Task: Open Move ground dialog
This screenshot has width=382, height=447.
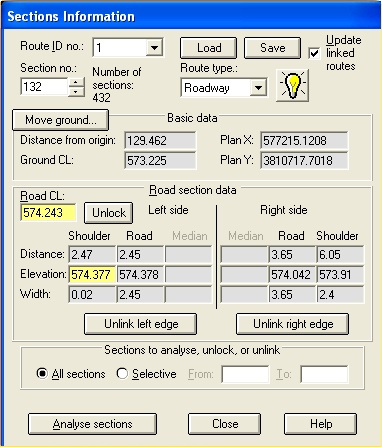Action: tap(60, 120)
